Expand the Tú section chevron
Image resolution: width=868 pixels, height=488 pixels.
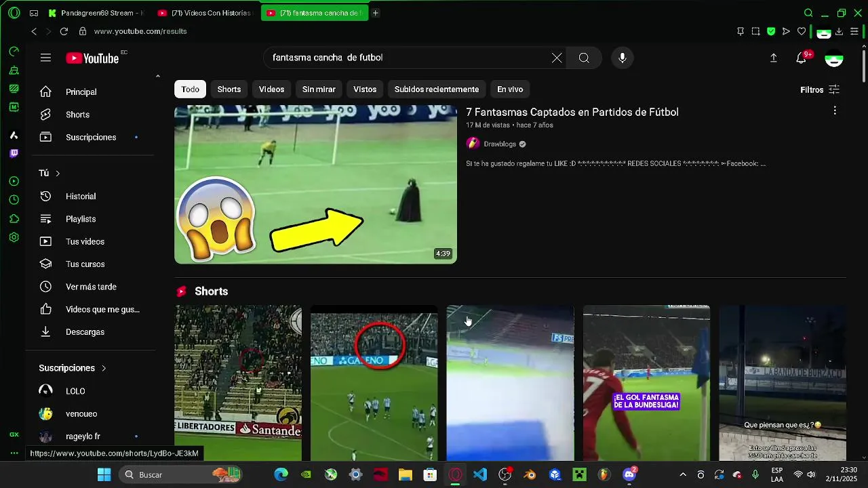[x=58, y=174]
